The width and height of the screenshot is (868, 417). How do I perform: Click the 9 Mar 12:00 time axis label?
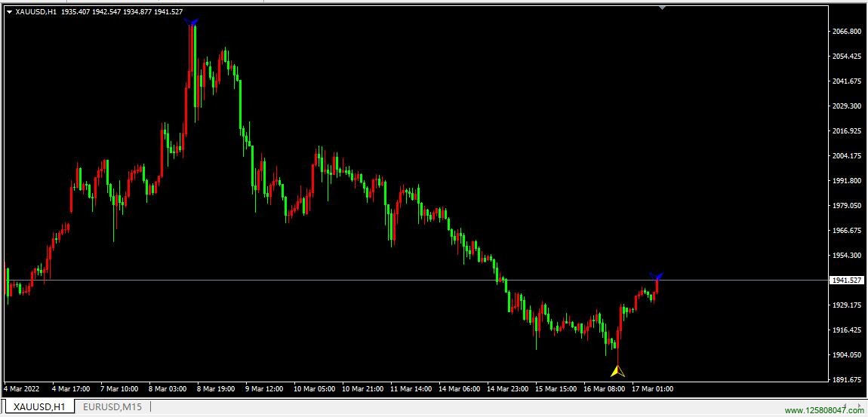click(264, 389)
